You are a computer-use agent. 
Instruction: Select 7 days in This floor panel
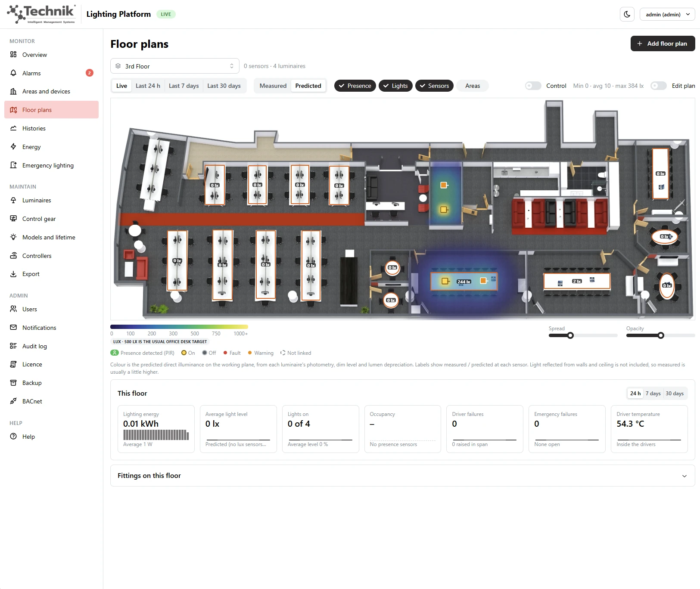(653, 393)
